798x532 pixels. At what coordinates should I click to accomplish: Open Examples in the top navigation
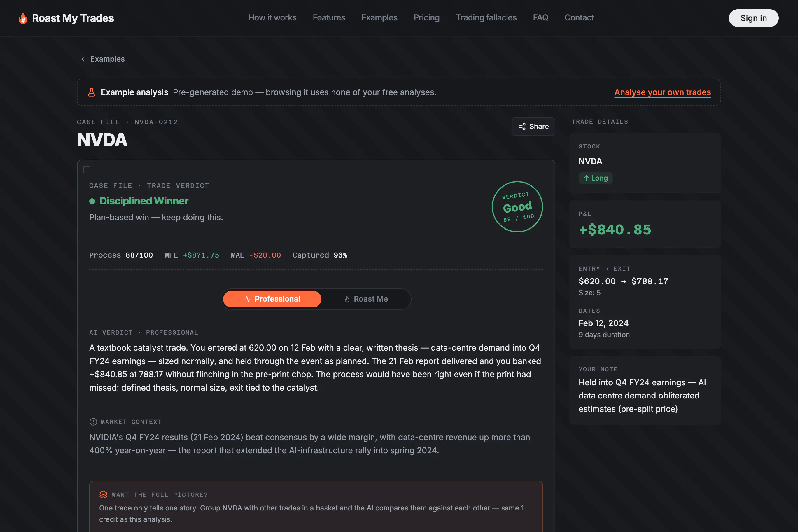(379, 17)
